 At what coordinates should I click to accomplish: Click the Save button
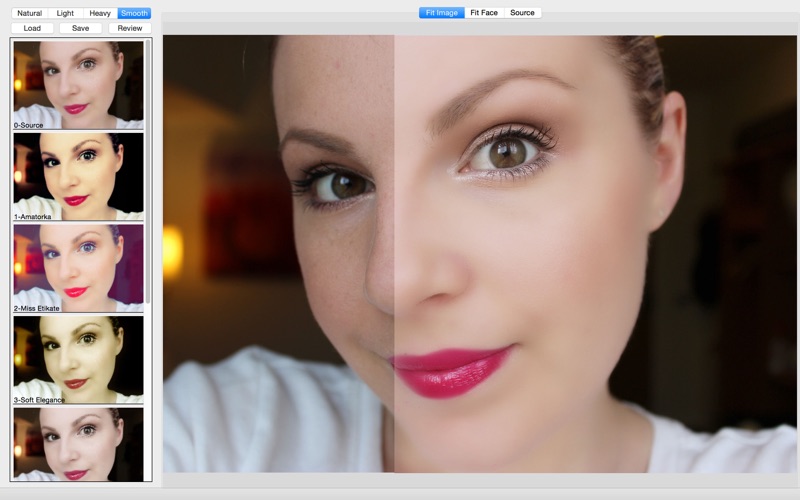click(x=81, y=28)
